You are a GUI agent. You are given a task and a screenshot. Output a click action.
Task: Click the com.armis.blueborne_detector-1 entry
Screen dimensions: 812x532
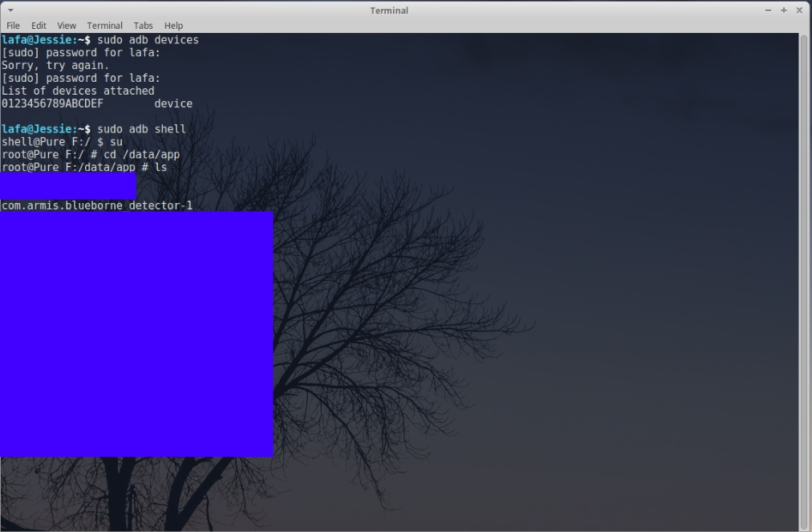(x=97, y=206)
